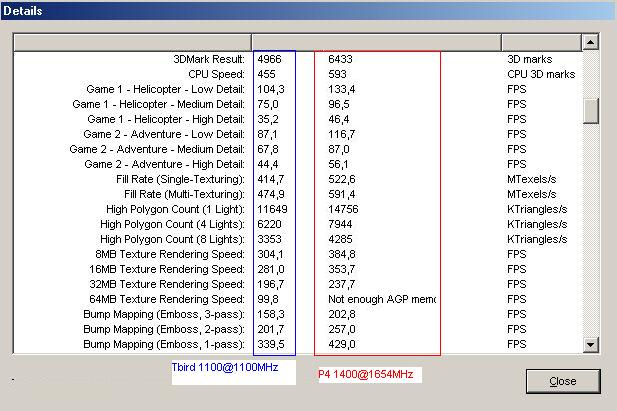Click the value 116,7

coord(342,134)
